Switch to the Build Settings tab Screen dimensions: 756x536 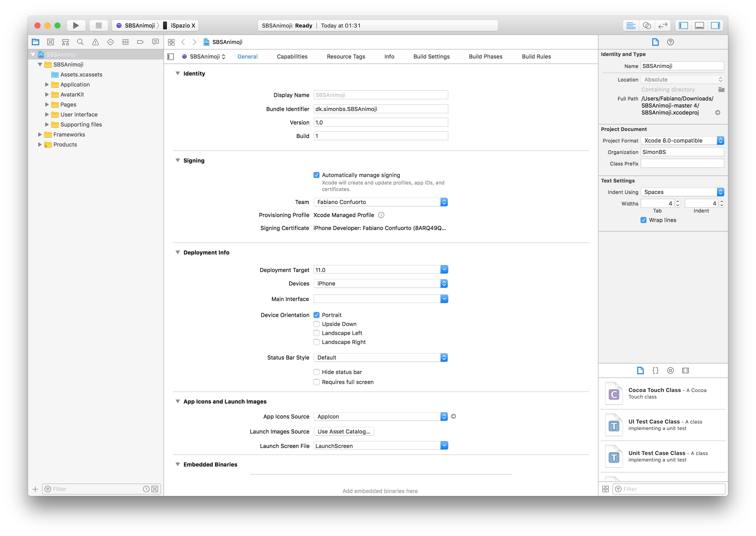(431, 56)
